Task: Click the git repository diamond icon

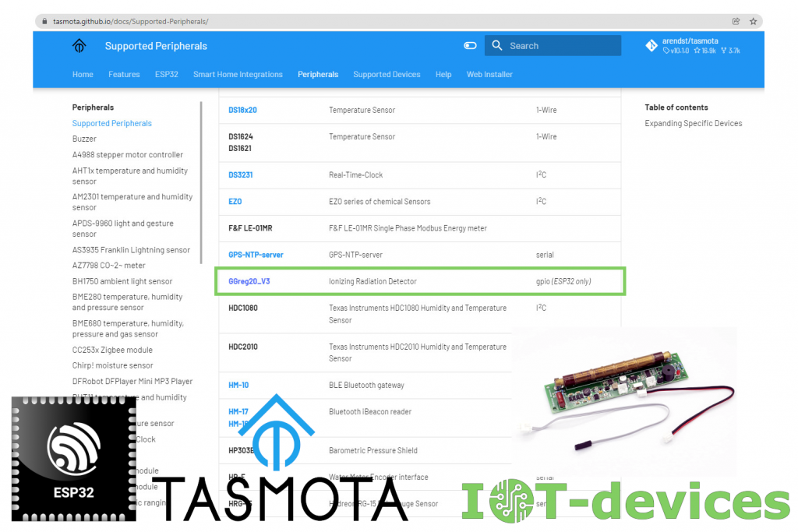Action: coord(651,45)
